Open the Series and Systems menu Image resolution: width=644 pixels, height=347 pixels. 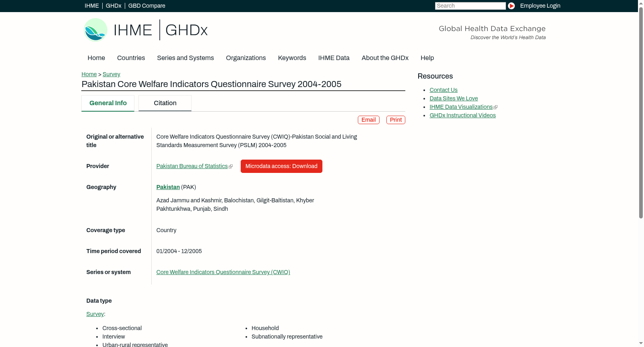coord(186,58)
